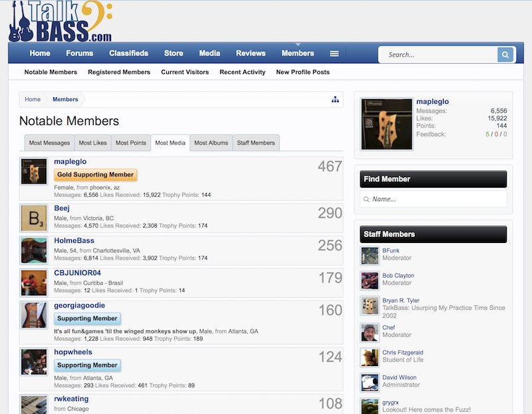Focus the Search input field
This screenshot has height=414, width=532.
point(438,55)
